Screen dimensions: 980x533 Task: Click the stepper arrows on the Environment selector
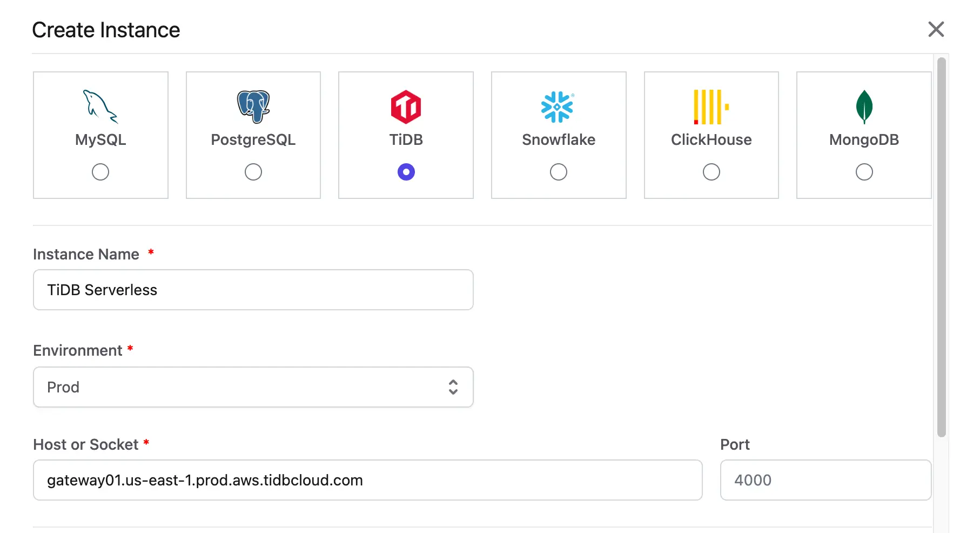tap(453, 387)
